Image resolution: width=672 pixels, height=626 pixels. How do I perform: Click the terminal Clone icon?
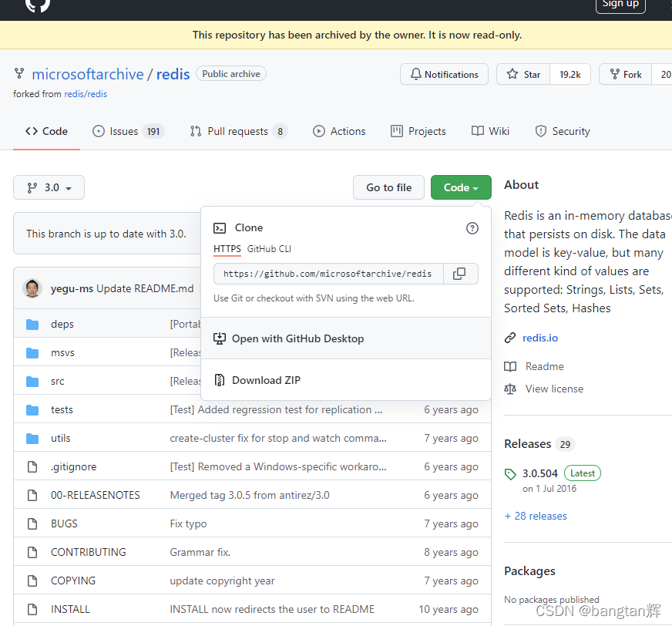220,228
